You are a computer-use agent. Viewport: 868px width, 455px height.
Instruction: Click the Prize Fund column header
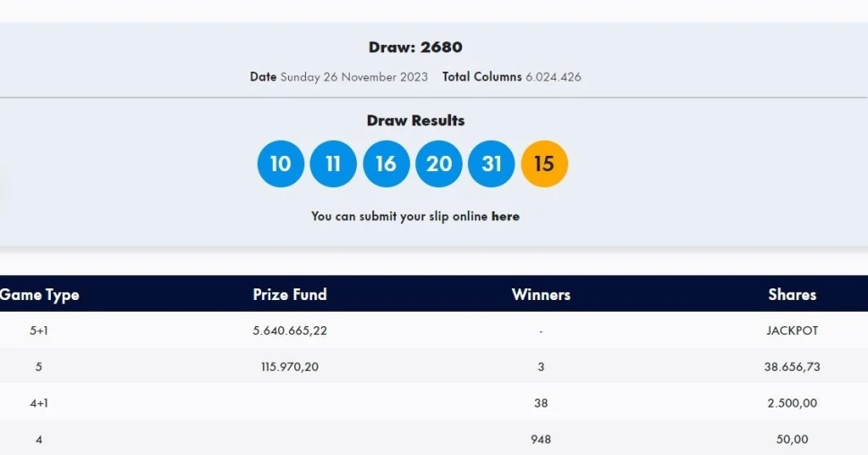[290, 294]
